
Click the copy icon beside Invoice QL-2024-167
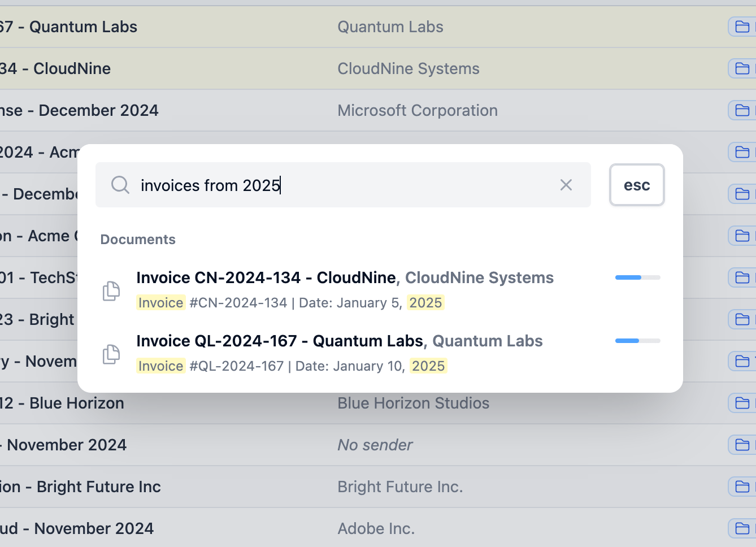111,354
